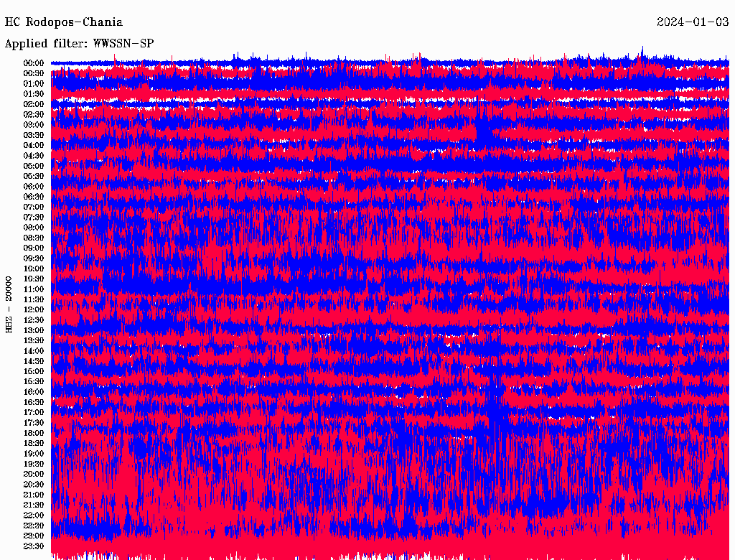Select the 15:00 time label
The height and width of the screenshot is (560, 735).
pyautogui.click(x=34, y=371)
